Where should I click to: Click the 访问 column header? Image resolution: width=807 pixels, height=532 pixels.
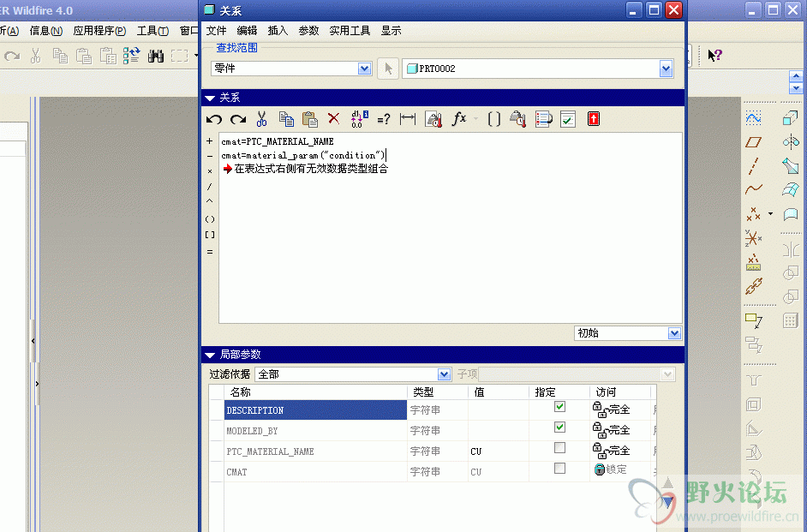click(x=620, y=392)
